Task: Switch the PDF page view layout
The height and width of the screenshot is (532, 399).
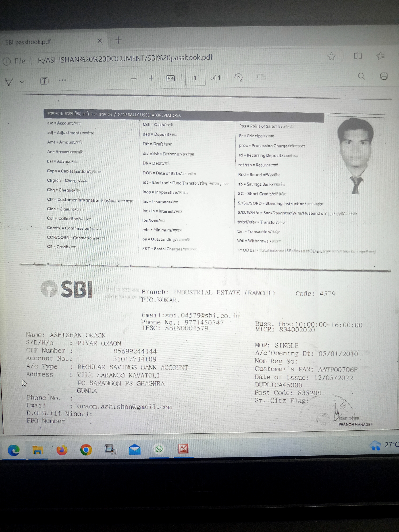Action: tap(261, 77)
